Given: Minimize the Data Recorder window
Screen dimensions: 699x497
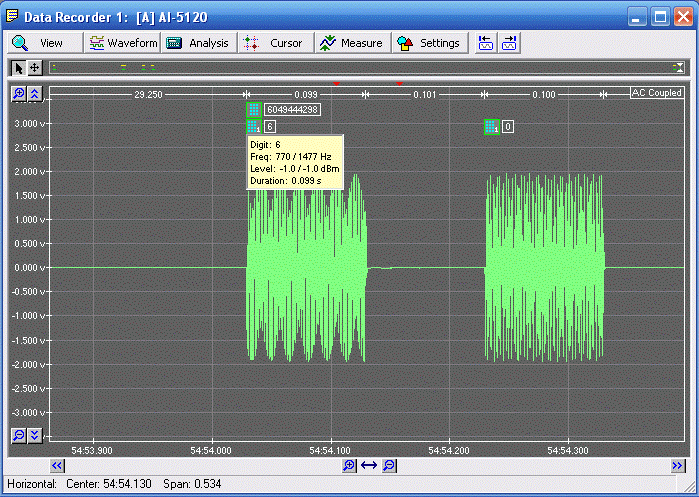Looking at the screenshot, I should click(637, 17).
